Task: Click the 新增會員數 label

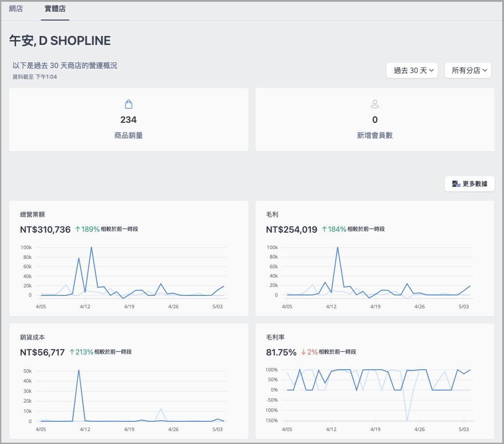Action: [x=375, y=135]
